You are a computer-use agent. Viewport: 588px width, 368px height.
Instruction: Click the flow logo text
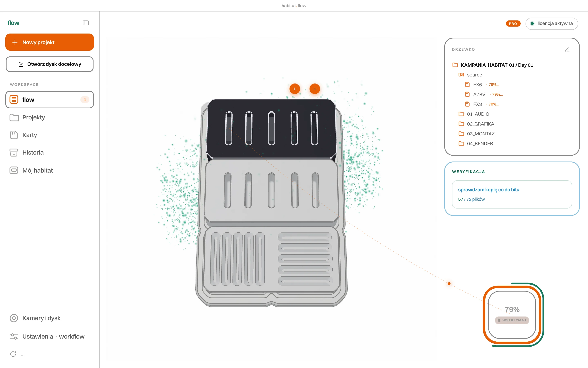point(13,23)
